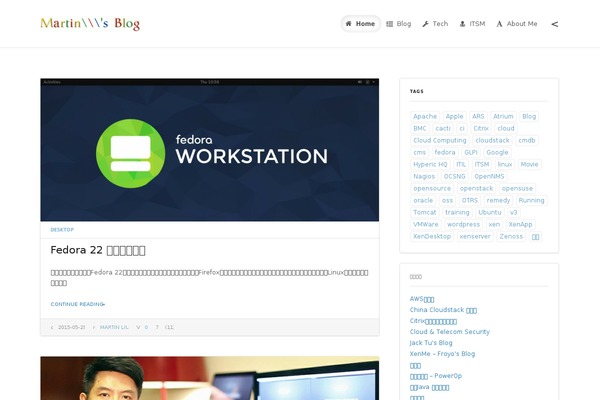Open the 2015-05-21 post date link
This screenshot has height=400, width=600.
(x=72, y=327)
